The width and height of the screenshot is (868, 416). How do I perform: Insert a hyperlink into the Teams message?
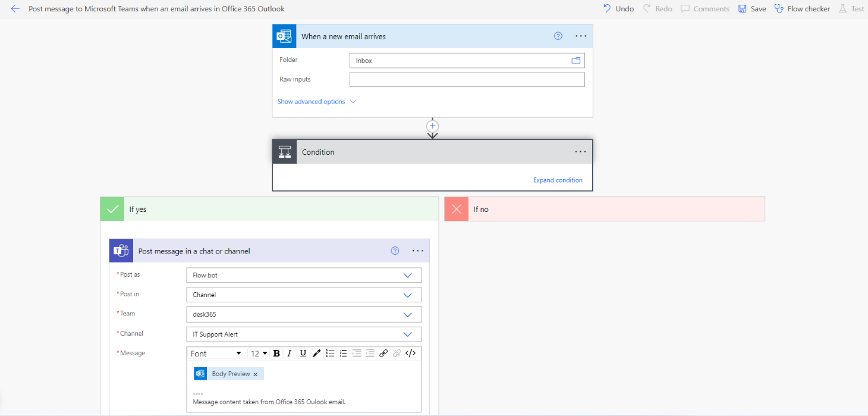[383, 353]
